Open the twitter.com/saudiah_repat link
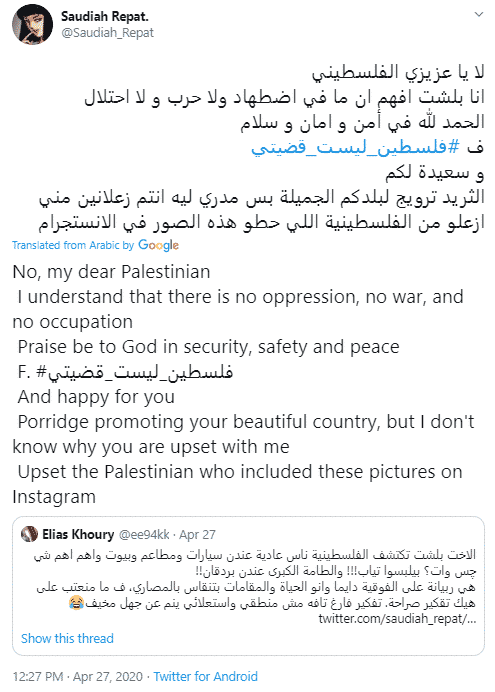The width and height of the screenshot is (495, 692). 397,619
